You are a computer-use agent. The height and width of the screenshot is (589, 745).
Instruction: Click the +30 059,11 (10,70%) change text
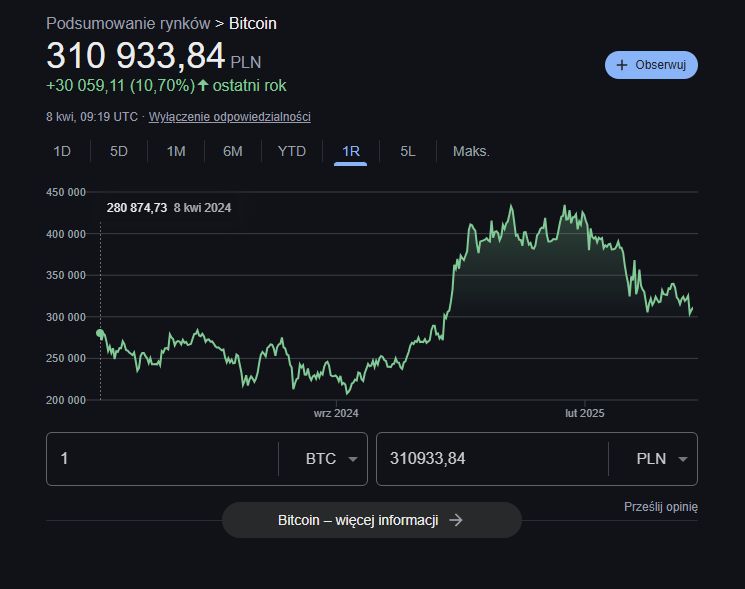pyautogui.click(x=121, y=86)
